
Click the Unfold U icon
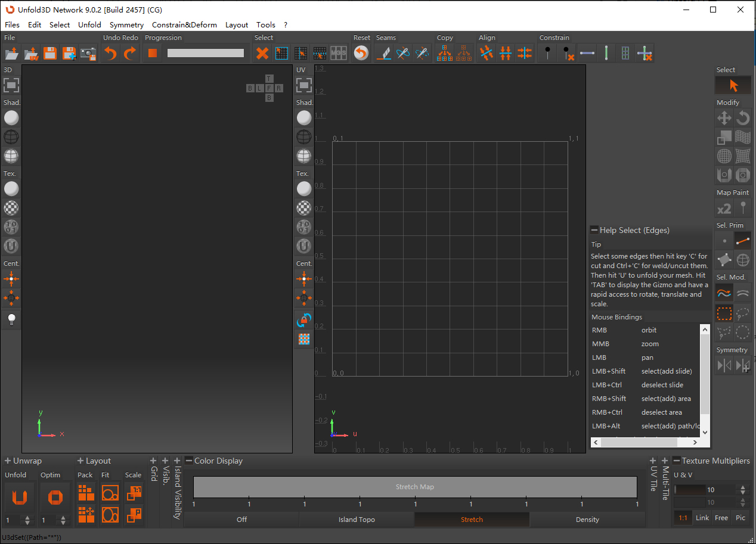tap(20, 496)
